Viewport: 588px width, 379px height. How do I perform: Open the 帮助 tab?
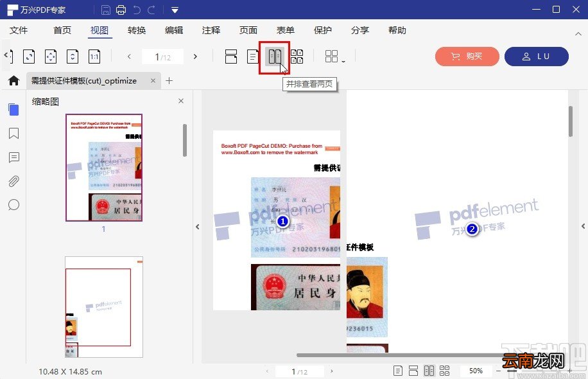pos(397,30)
